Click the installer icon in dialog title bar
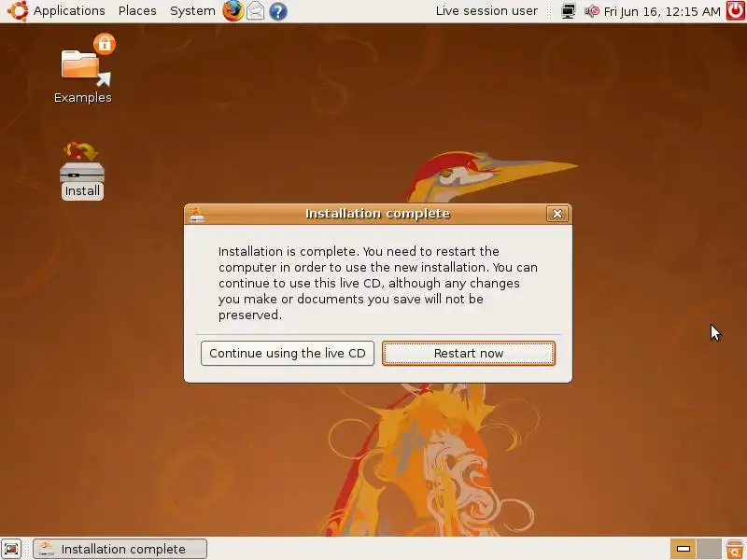This screenshot has height=560, width=747. pos(197,214)
